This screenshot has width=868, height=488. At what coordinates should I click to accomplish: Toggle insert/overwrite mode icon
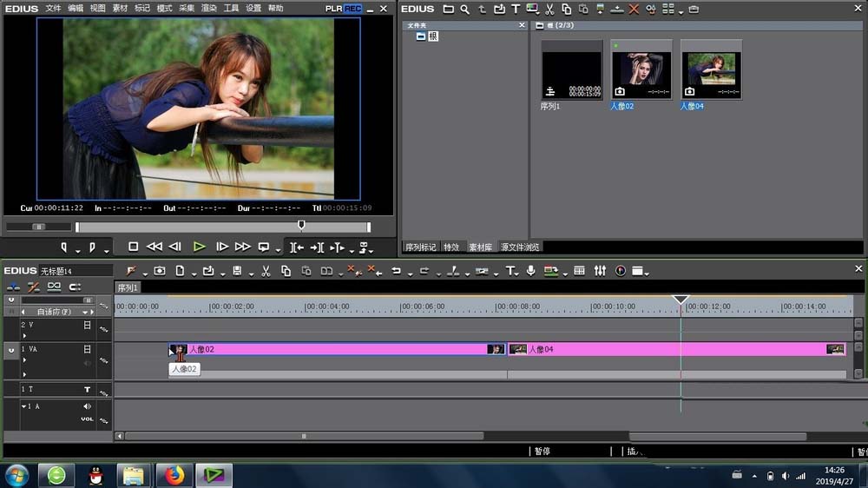pyautogui.click(x=13, y=287)
